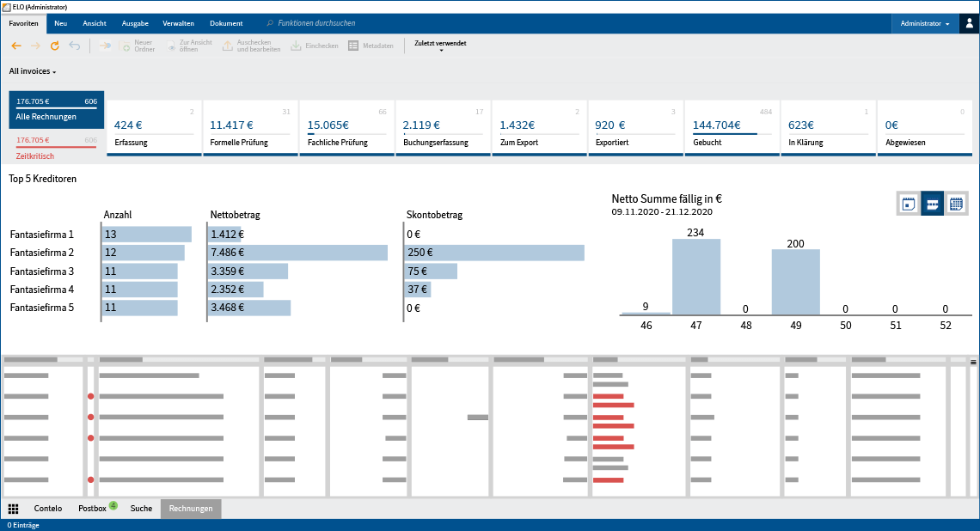Open the Dokument menu
The width and height of the screenshot is (980, 531).
coord(226,23)
